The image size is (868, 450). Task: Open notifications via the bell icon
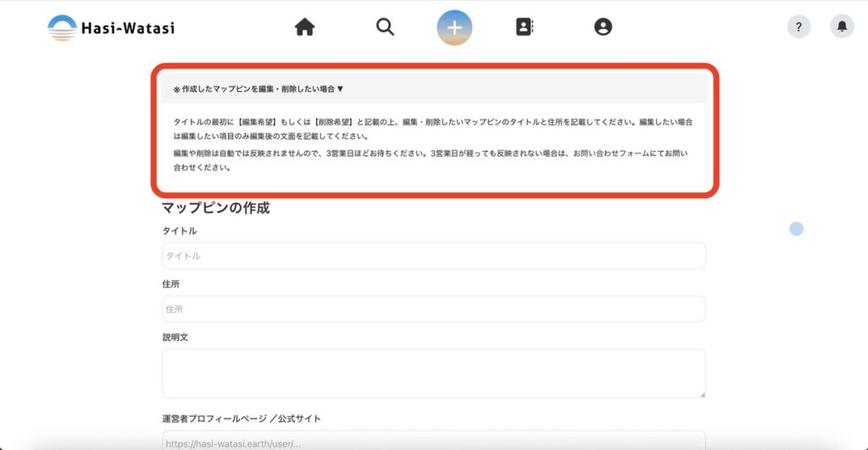click(842, 27)
